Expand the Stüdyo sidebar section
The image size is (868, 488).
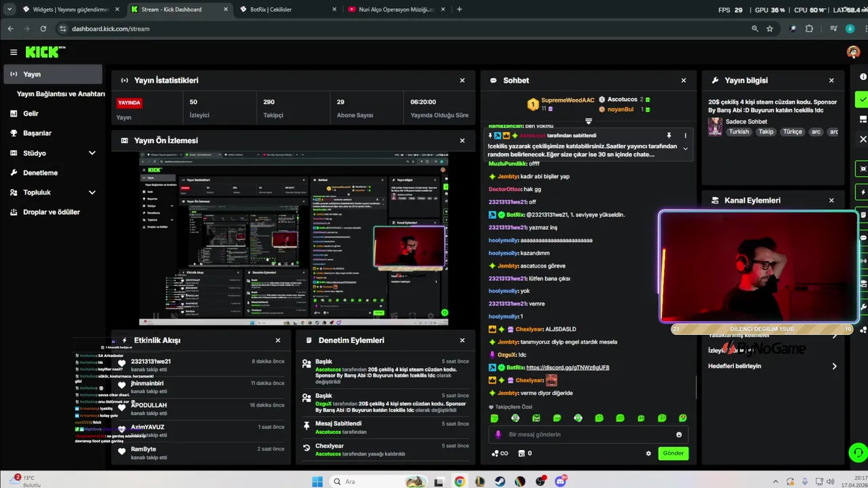point(92,153)
